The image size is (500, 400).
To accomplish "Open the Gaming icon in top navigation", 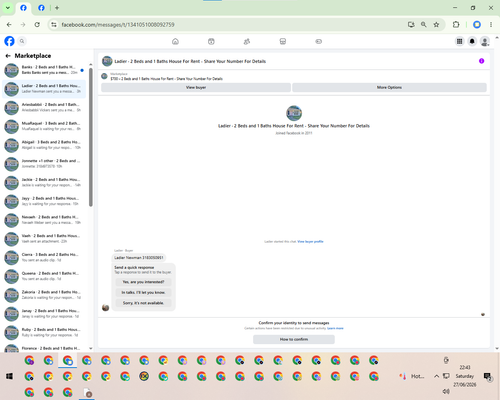I will [x=318, y=41].
